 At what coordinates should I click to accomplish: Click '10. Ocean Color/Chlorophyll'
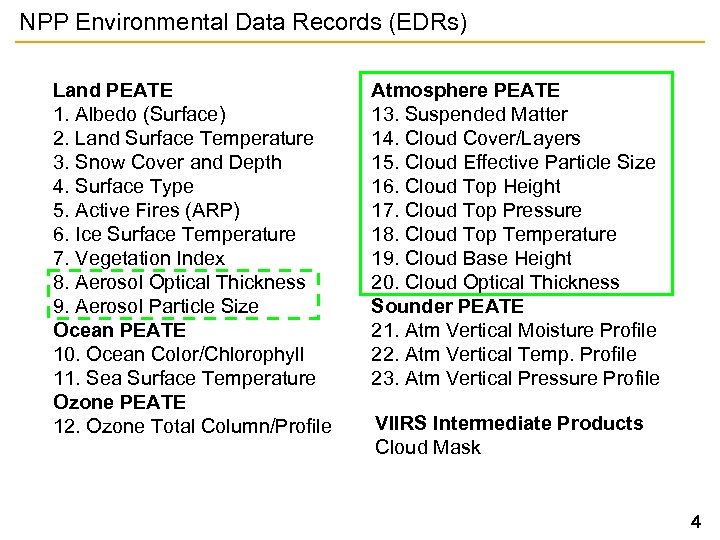[179, 354]
